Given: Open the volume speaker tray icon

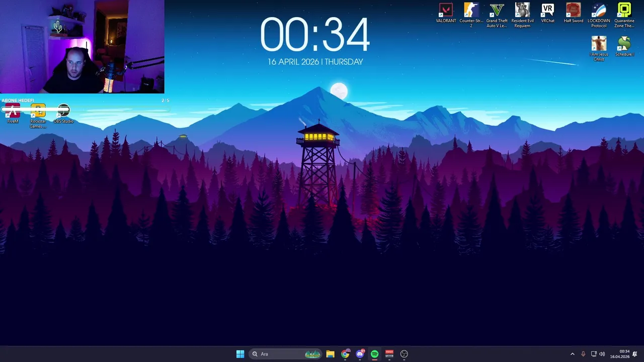Looking at the screenshot, I should coord(602,354).
